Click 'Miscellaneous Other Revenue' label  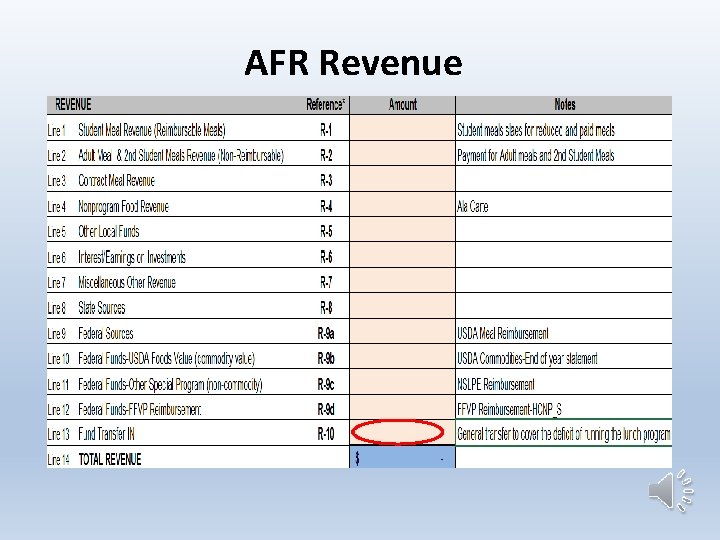click(127, 282)
